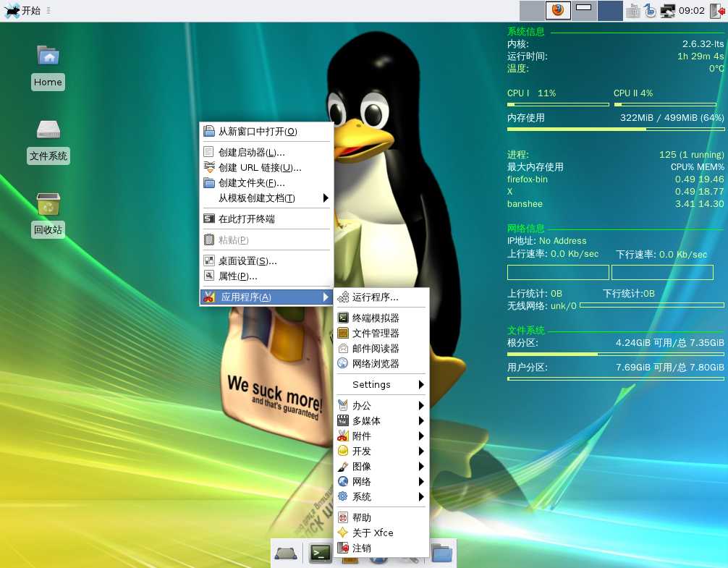Choose 创建文件夹(F)... to create a folder
Screen dimensions: 728x568
pyautogui.click(x=266, y=183)
